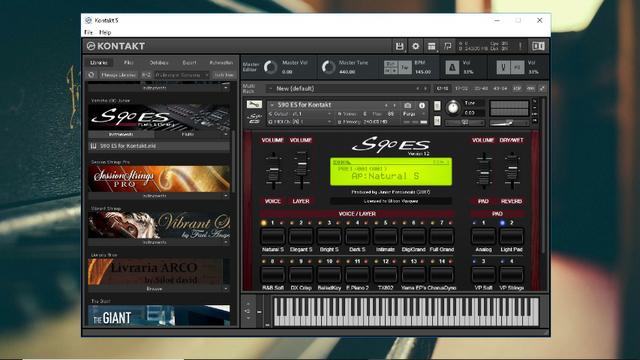Open the save/load disk icon menu
The height and width of the screenshot is (360, 640).
[399, 46]
